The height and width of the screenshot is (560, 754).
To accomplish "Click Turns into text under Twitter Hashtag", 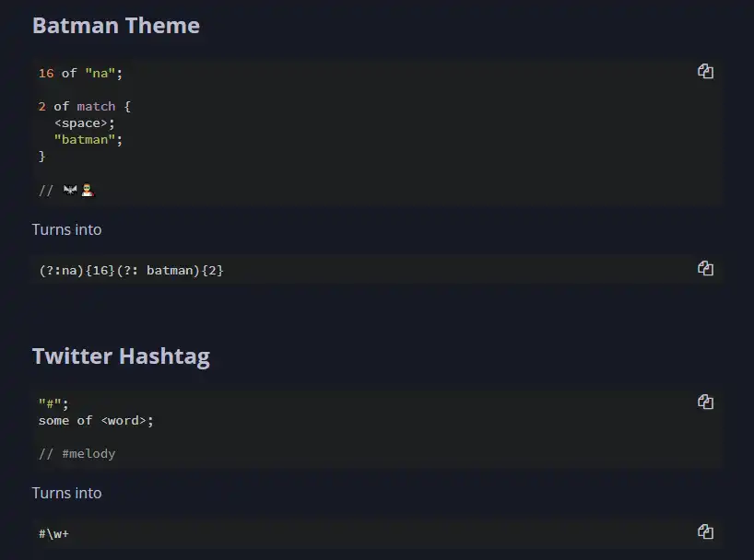I will point(67,493).
